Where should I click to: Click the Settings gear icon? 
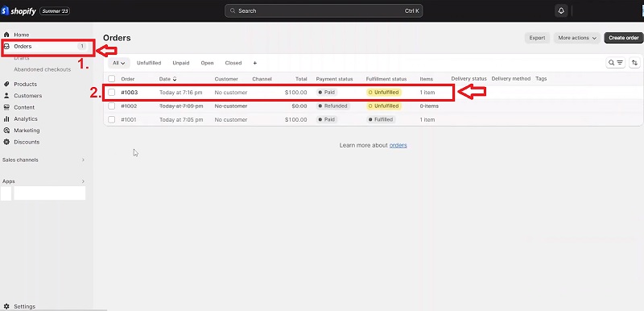[x=6, y=306]
